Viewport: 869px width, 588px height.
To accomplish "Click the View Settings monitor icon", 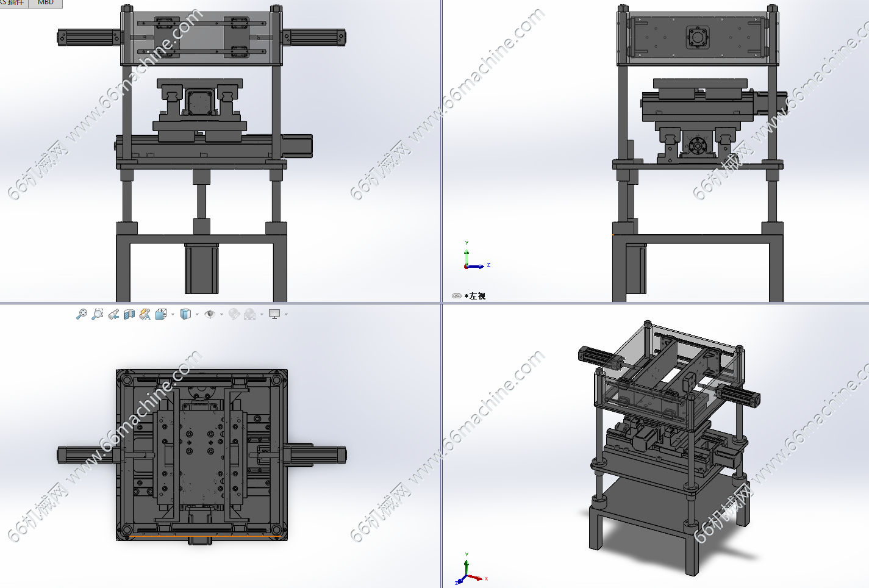I will point(274,314).
